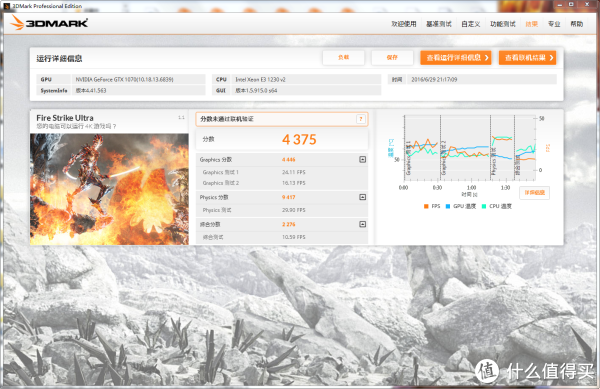Collapse the Graphics score section
Image resolution: width=600 pixels, height=389 pixels.
[x=362, y=160]
